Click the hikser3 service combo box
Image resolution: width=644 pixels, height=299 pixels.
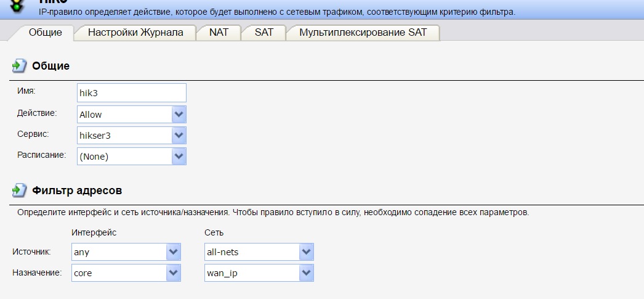pyautogui.click(x=124, y=136)
